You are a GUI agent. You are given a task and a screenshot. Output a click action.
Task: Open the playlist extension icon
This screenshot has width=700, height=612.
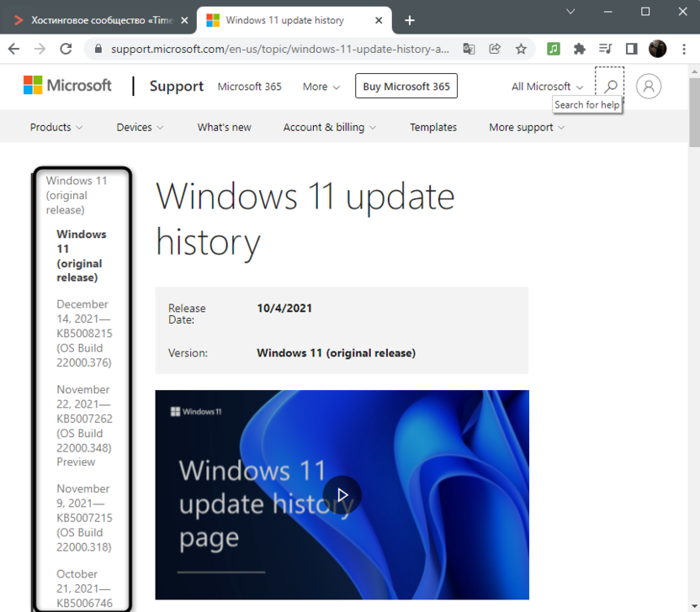click(605, 49)
